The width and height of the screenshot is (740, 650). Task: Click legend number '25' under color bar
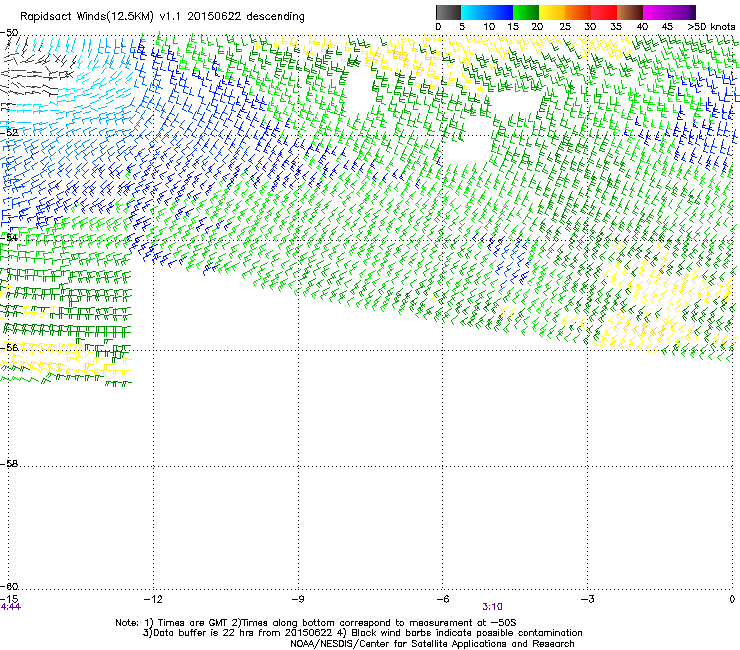click(x=565, y=27)
